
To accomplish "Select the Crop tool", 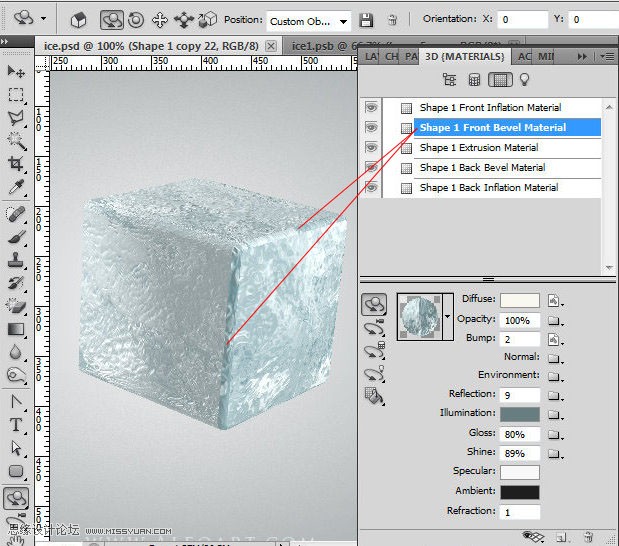I will [x=16, y=164].
